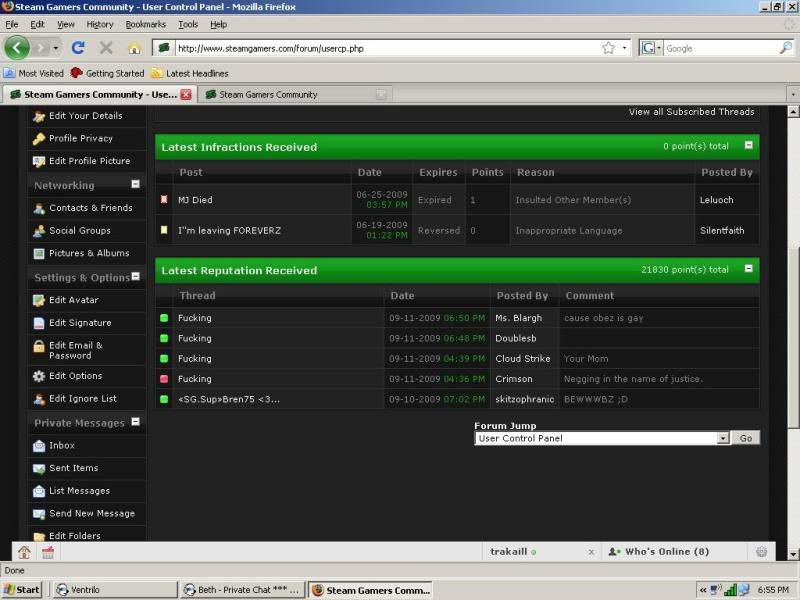Reload the page with the refresh icon

click(78, 48)
